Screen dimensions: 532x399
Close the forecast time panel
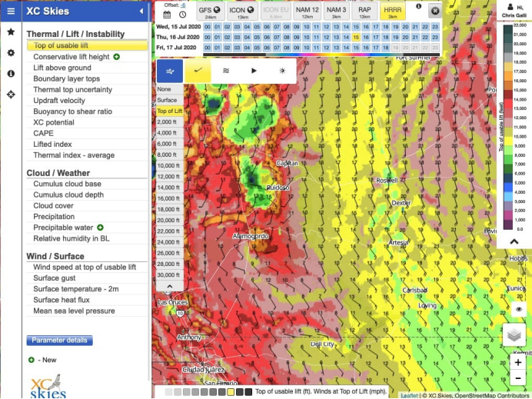(x=435, y=12)
